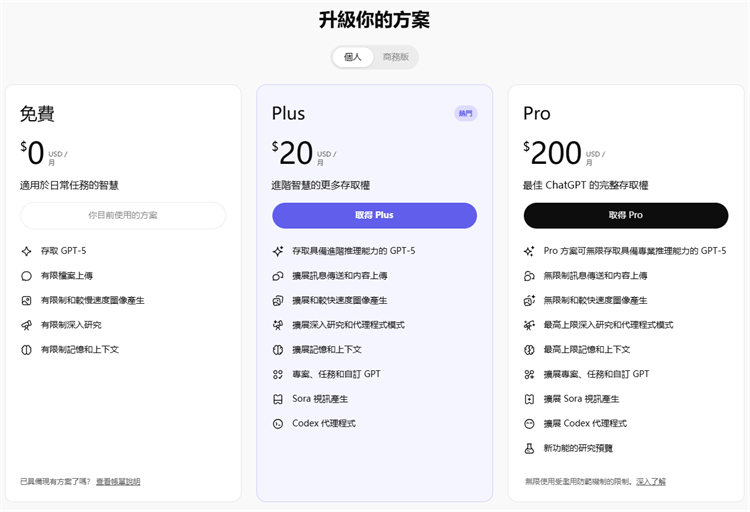750x512 pixels.
Task: Open the 深入了解 link
Action: [x=651, y=481]
